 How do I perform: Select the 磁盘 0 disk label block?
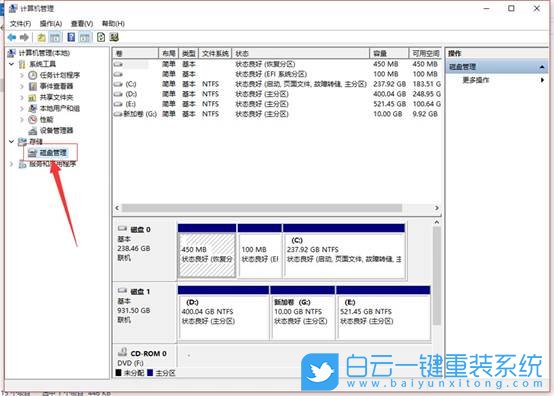point(145,250)
